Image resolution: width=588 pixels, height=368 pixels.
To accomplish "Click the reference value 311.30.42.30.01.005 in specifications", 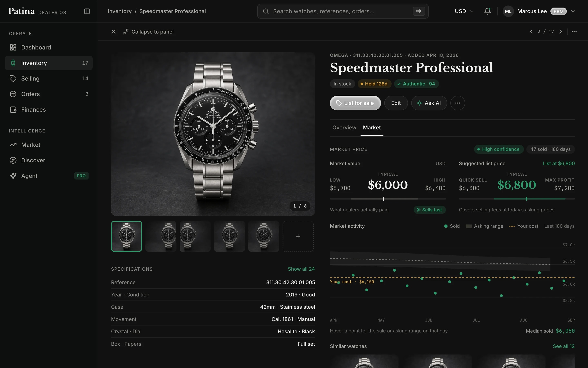I will coord(290,282).
